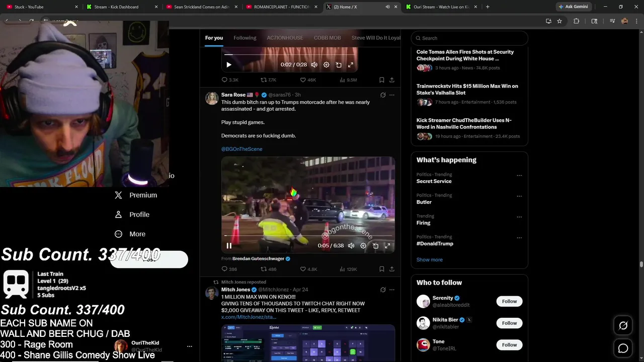644x362 pixels.
Task: Click the X search input field
Action: point(469,38)
